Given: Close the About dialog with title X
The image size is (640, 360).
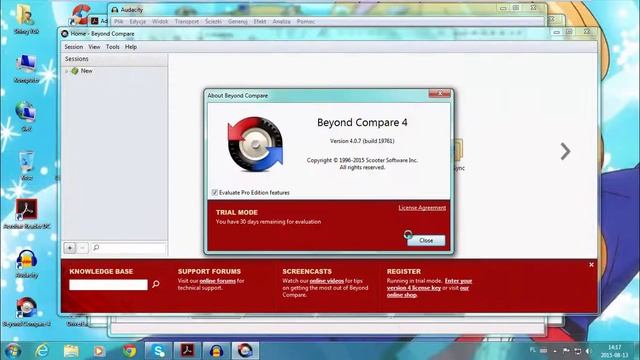Looking at the screenshot, I should pyautogui.click(x=440, y=93).
